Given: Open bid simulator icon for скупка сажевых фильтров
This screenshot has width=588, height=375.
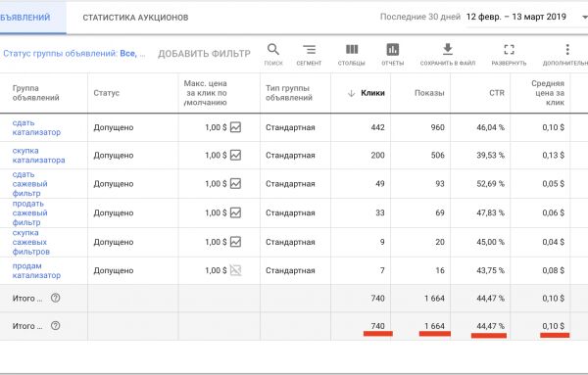Looking at the screenshot, I should point(235,242).
